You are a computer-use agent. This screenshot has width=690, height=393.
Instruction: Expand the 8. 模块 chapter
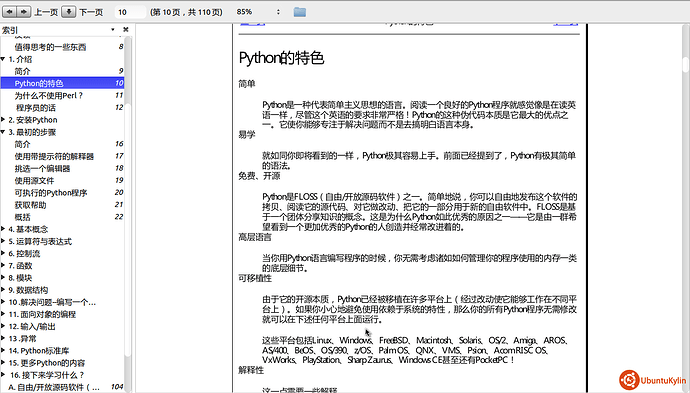click(3, 278)
